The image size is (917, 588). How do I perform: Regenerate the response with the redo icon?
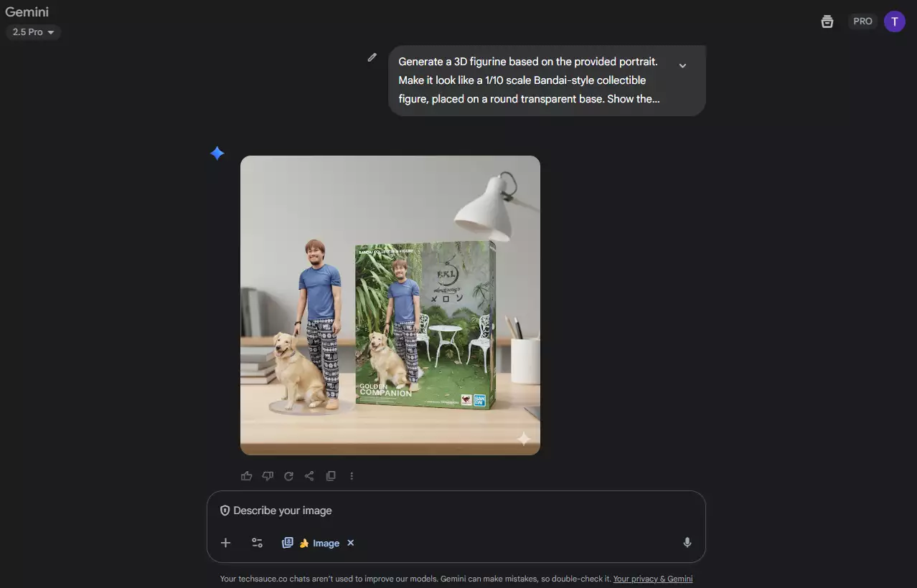(x=288, y=476)
